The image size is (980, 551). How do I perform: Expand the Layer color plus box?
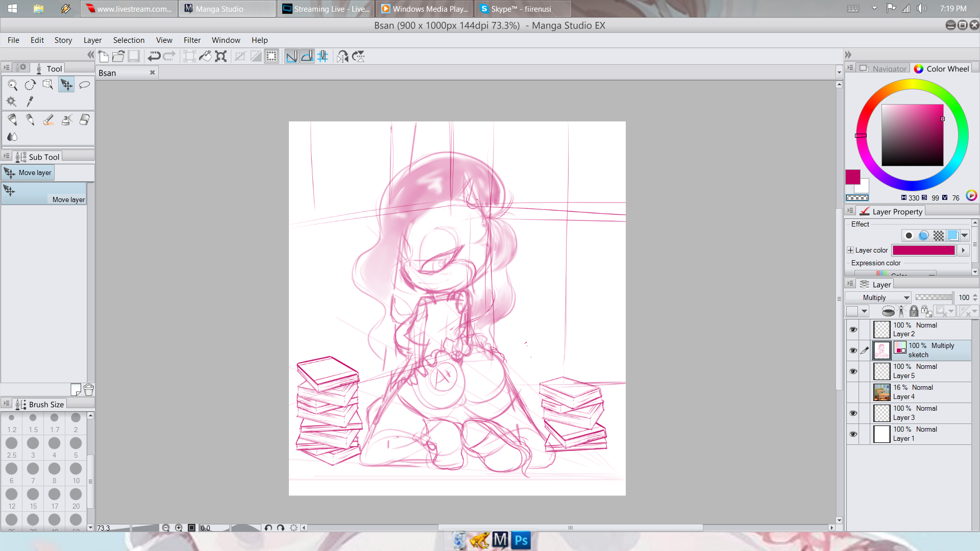(850, 250)
